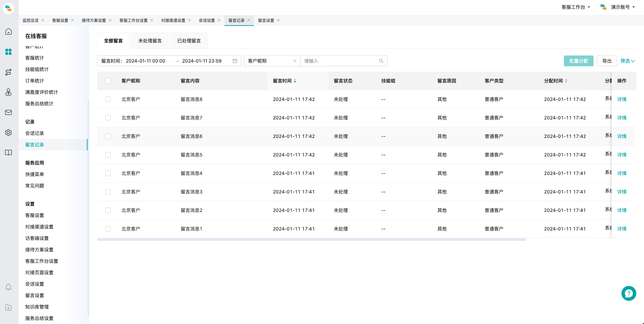Open the customer person icon in left rail
This screenshot has width=644, height=324.
8,92
